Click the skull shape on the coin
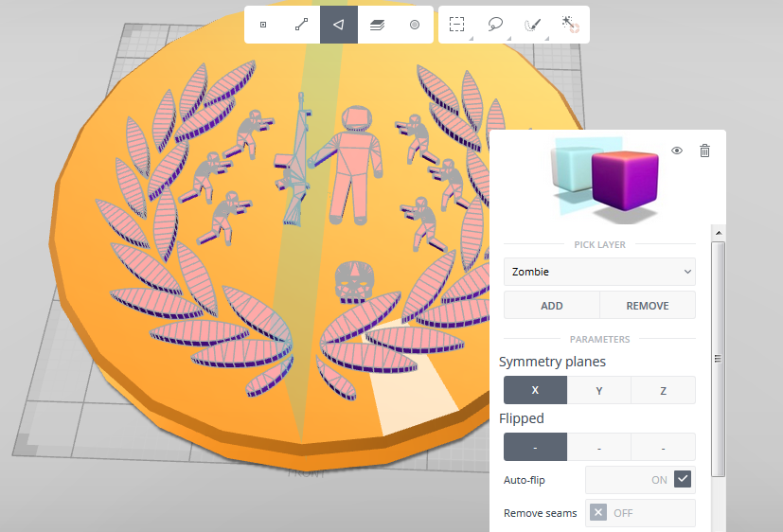 pos(354,282)
